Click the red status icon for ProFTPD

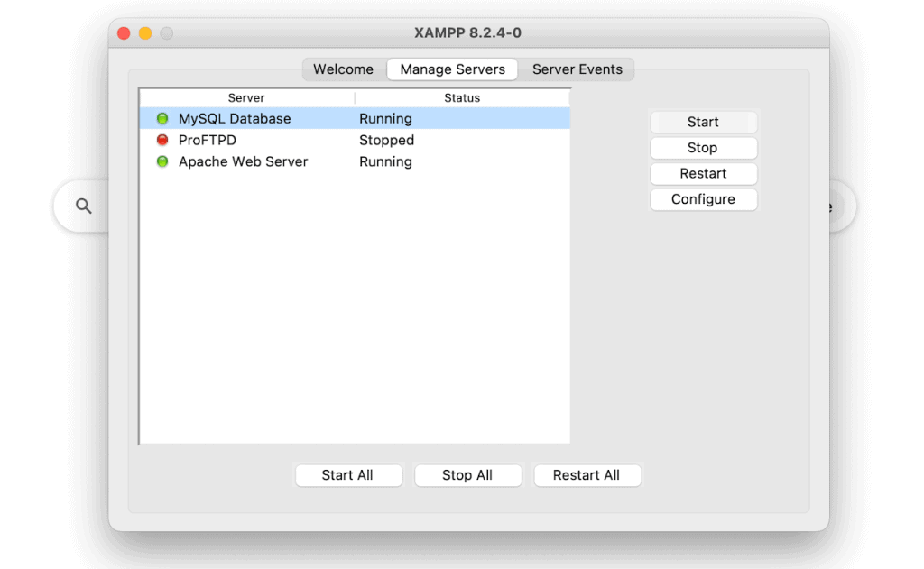pos(162,140)
